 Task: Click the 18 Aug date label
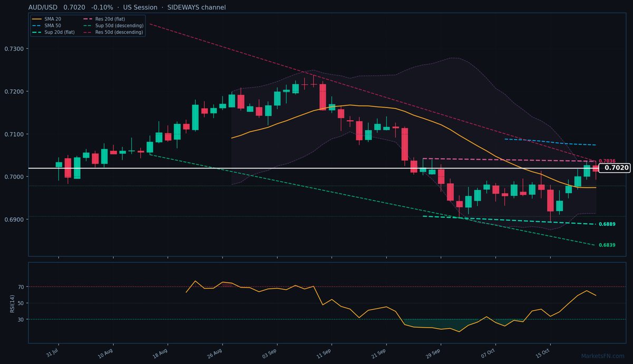tap(160, 352)
